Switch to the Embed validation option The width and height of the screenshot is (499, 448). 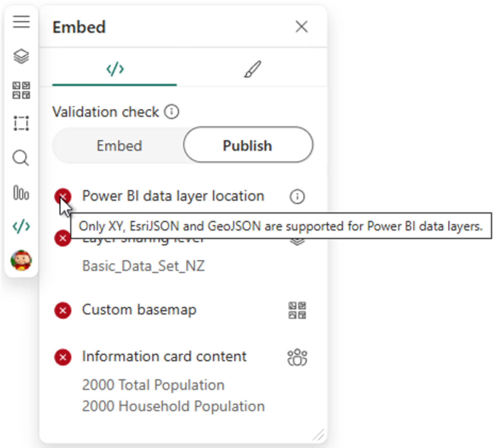119,146
